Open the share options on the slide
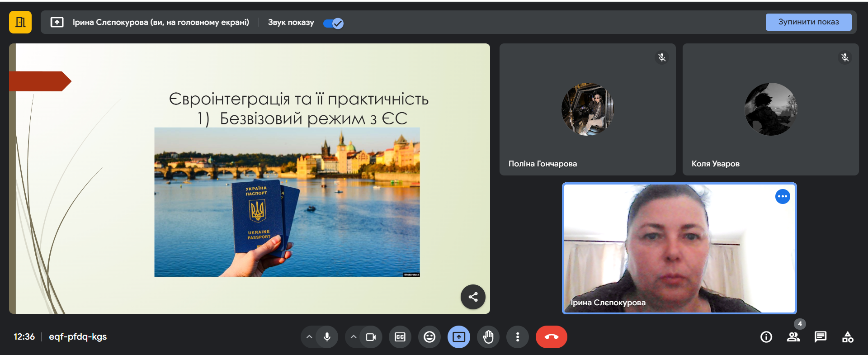The image size is (868, 355). click(x=473, y=297)
